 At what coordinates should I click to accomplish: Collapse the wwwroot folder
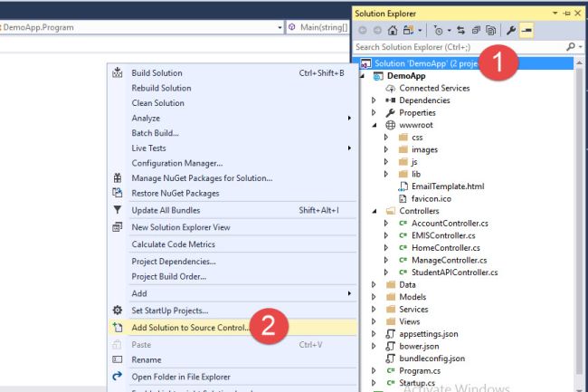[x=375, y=125]
